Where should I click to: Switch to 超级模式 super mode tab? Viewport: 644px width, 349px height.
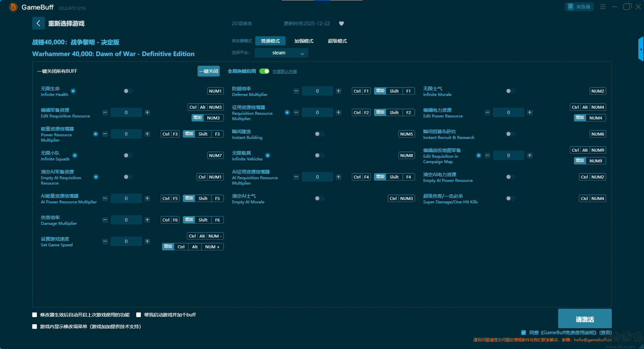[337, 41]
